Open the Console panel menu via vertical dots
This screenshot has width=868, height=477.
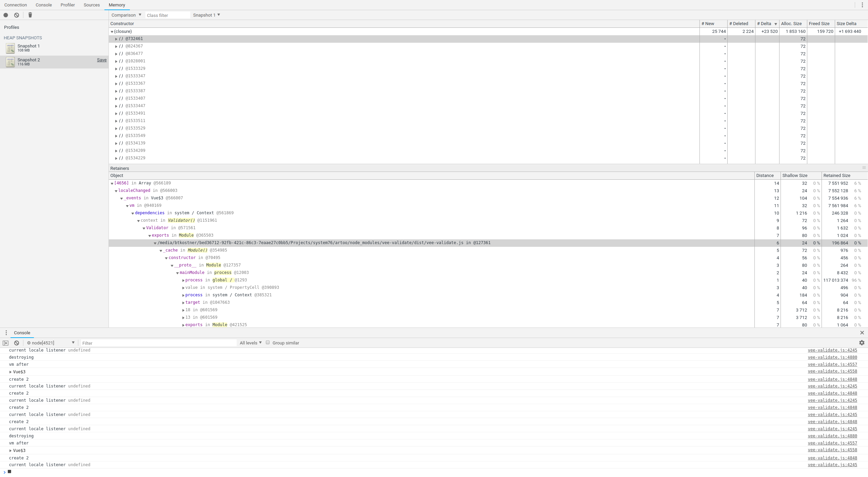pos(6,333)
